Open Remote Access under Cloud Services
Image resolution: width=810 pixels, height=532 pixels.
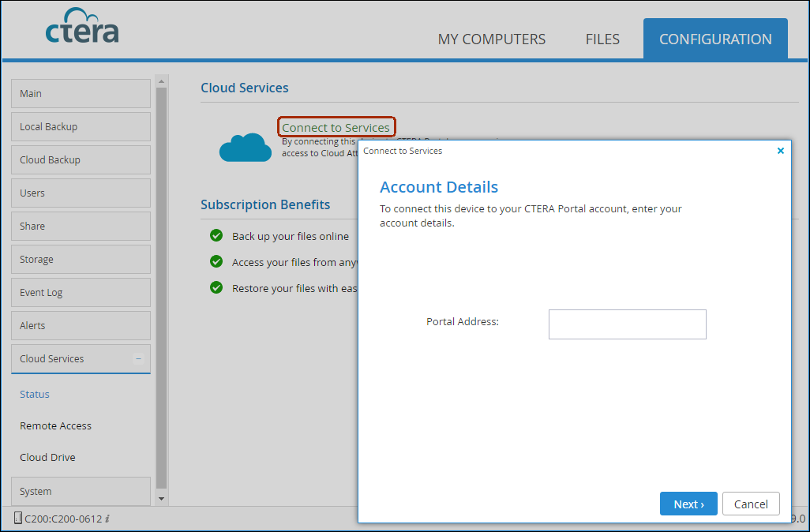coord(56,425)
